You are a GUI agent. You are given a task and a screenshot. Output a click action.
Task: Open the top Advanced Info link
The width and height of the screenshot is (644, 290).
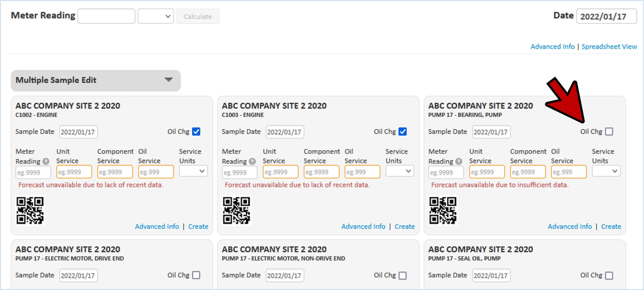(x=552, y=47)
